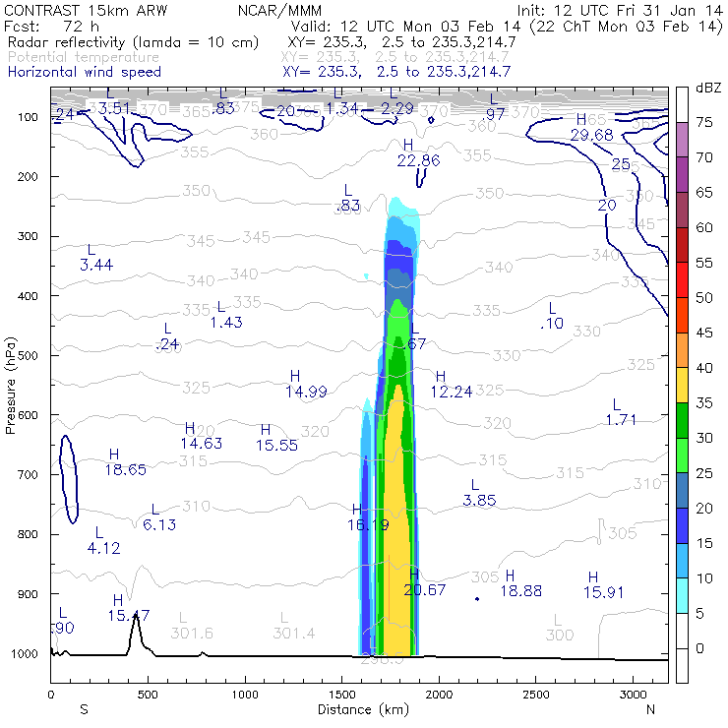
Task: Click the gray 'Potential temperature' legend label
Action: tap(84, 57)
